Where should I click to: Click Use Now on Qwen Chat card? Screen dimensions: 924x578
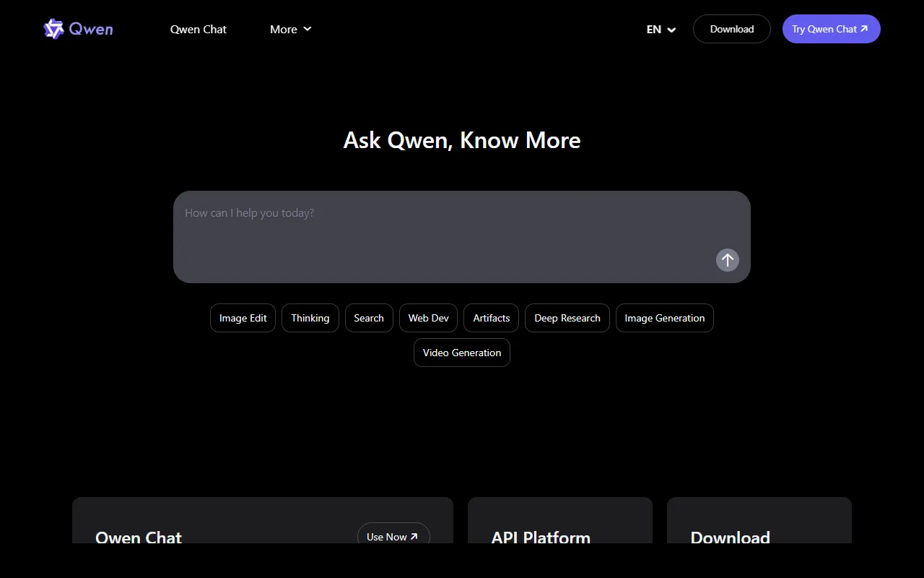click(x=393, y=535)
